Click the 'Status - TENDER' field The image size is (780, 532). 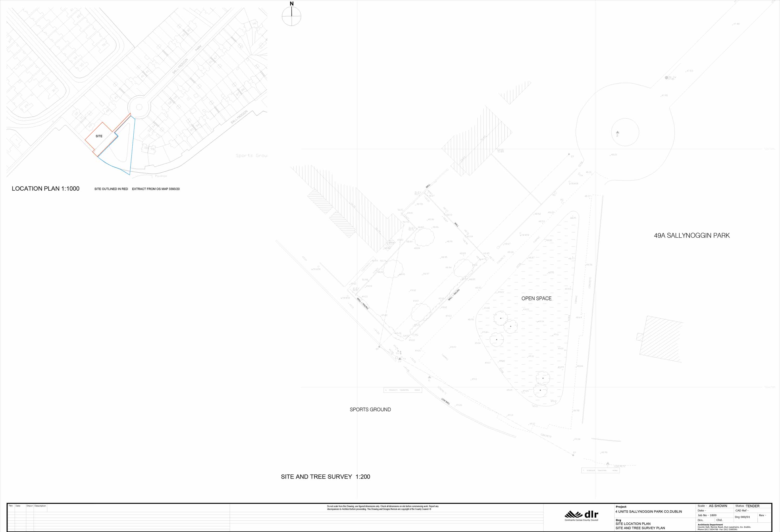(747, 506)
